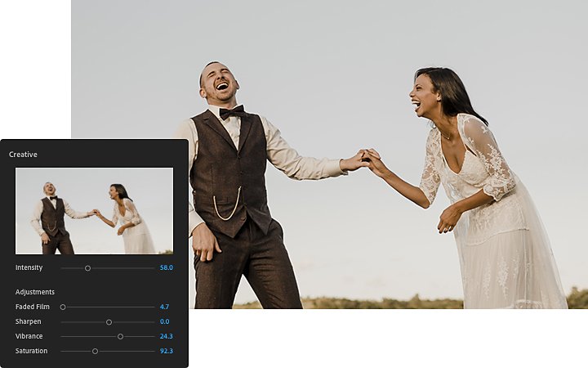Image resolution: width=588 pixels, height=368 pixels.
Task: Click the Vibrance label
Action: pos(29,336)
